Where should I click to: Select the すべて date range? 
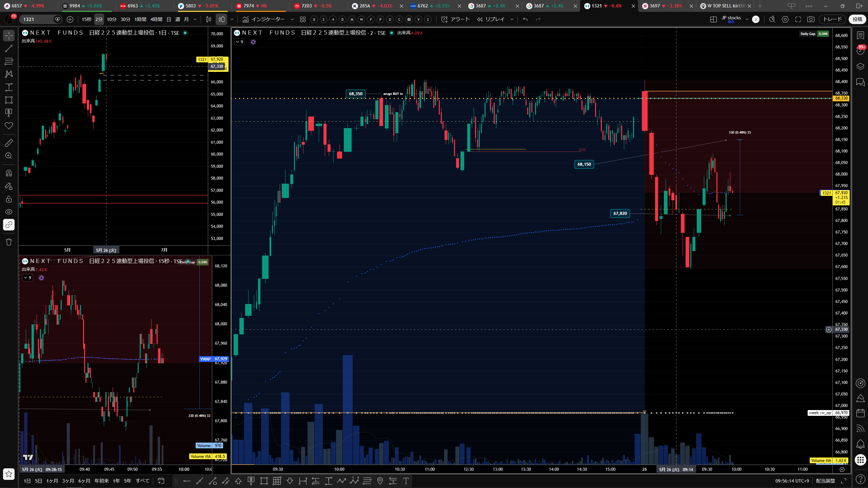coord(142,481)
